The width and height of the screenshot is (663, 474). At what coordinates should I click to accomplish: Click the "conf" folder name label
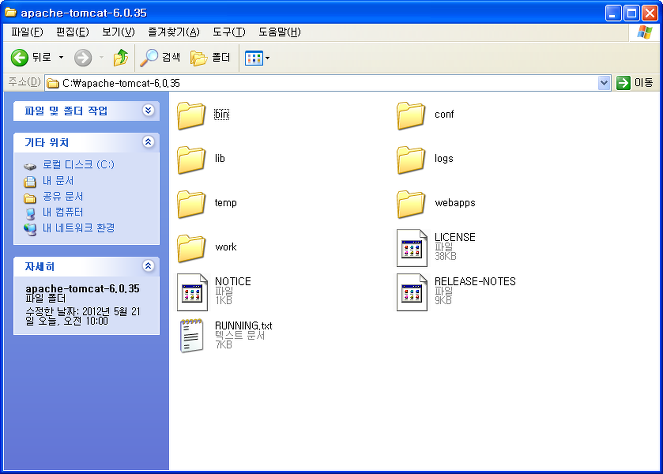(444, 114)
